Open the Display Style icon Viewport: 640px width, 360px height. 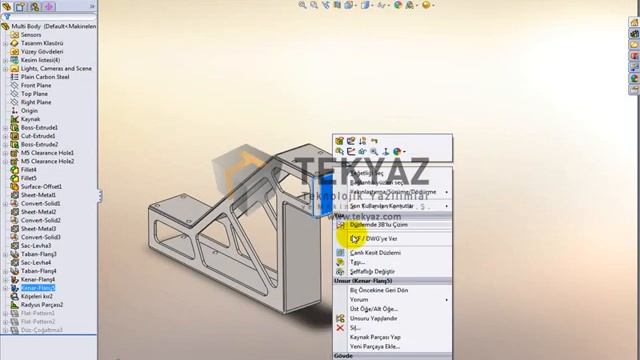[365, 5]
